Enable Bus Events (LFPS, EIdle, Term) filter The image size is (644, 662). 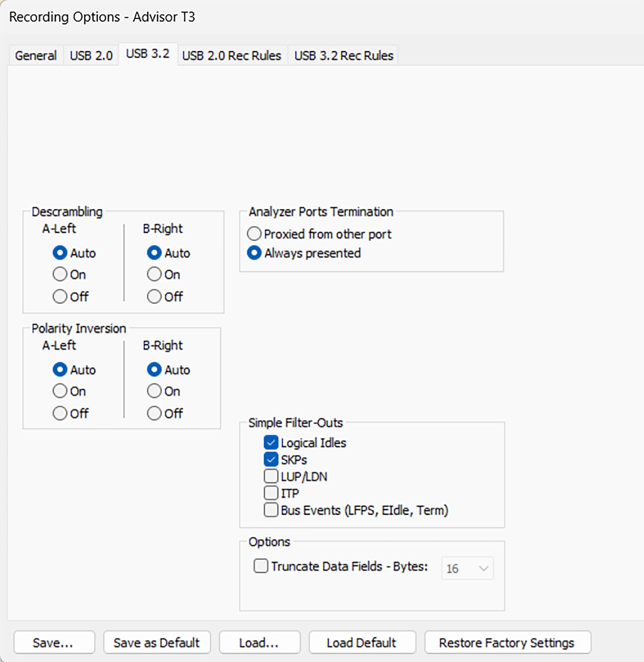[271, 510]
